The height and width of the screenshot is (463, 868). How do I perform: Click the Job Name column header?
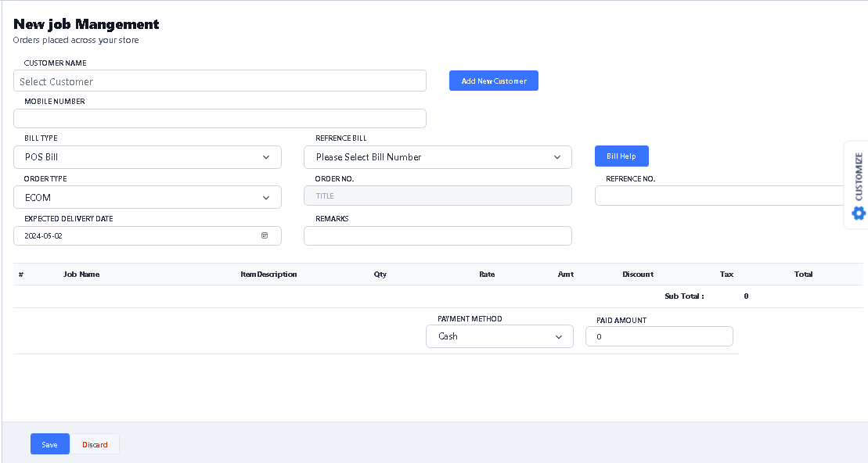[x=81, y=275]
